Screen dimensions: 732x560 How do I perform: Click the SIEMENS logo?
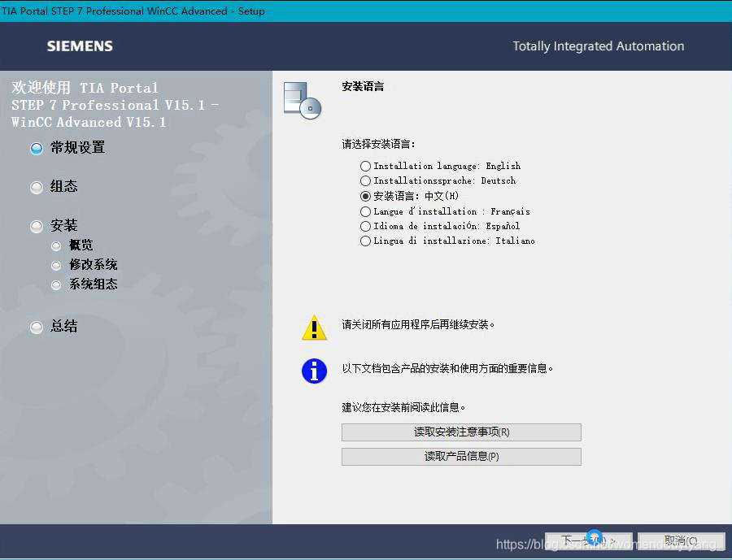coord(80,46)
